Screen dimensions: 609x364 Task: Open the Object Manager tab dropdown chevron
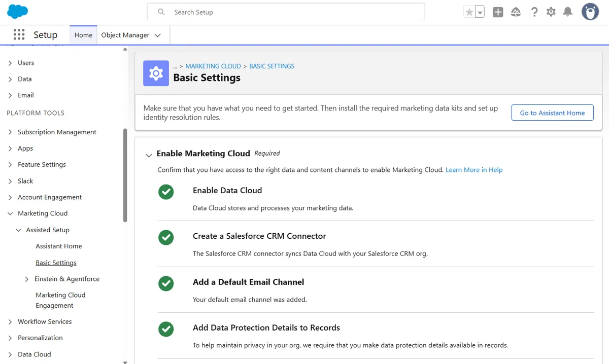(157, 35)
